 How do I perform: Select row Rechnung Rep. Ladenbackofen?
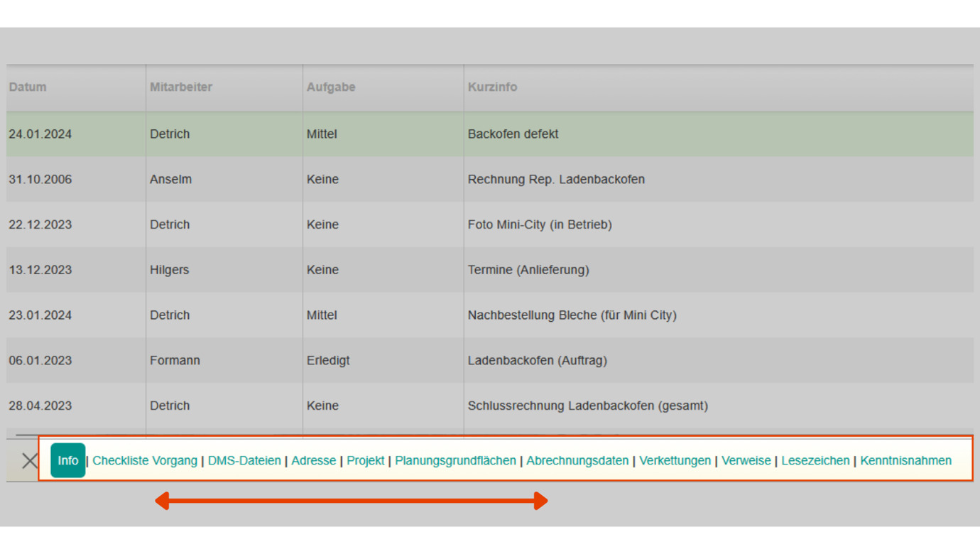[490, 179]
